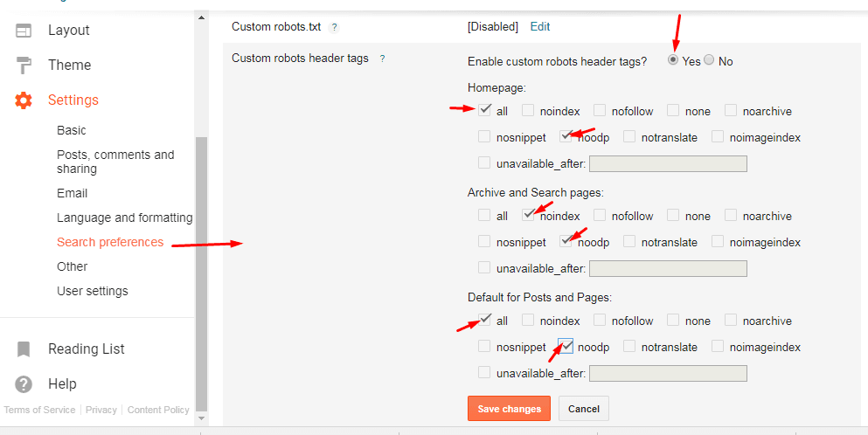
Task: Open Search preferences settings
Action: coord(110,242)
